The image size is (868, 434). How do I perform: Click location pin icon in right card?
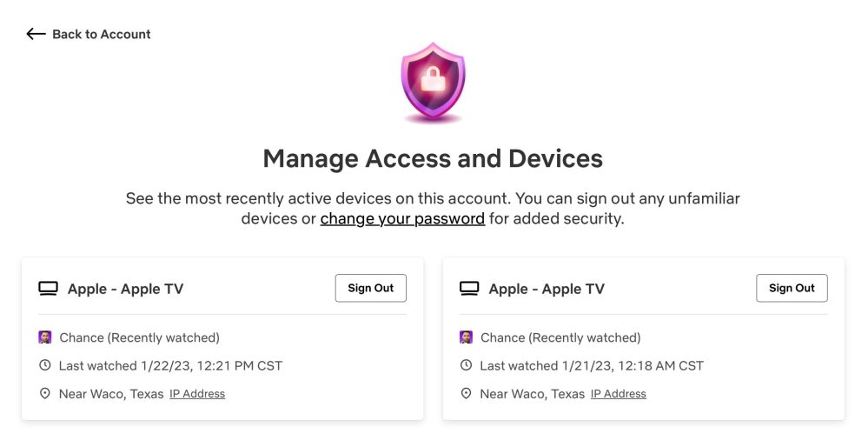pyautogui.click(x=467, y=394)
